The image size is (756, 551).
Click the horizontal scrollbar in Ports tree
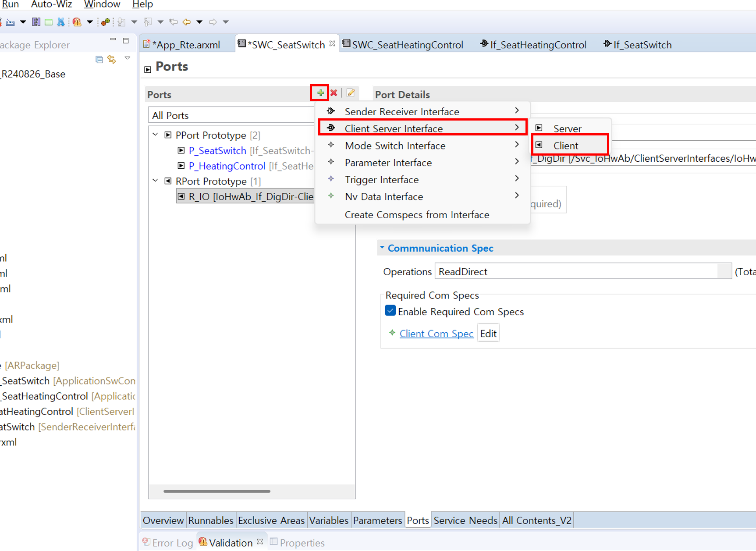pos(217,491)
